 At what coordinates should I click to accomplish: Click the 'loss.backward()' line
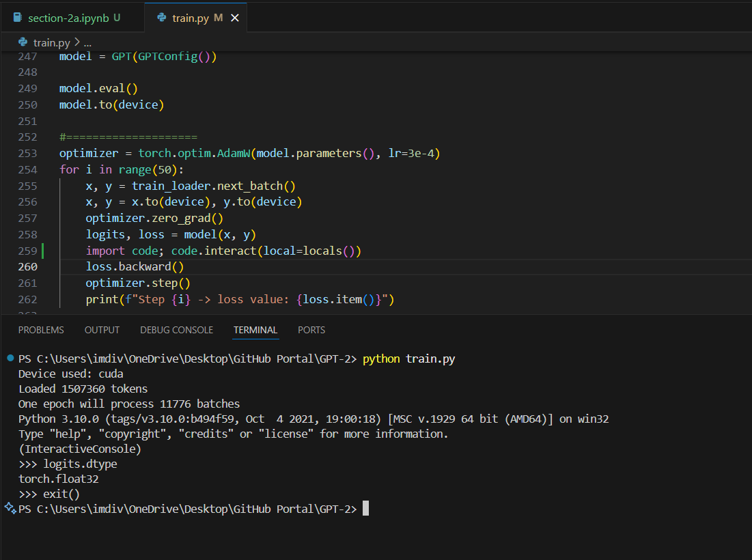point(135,266)
